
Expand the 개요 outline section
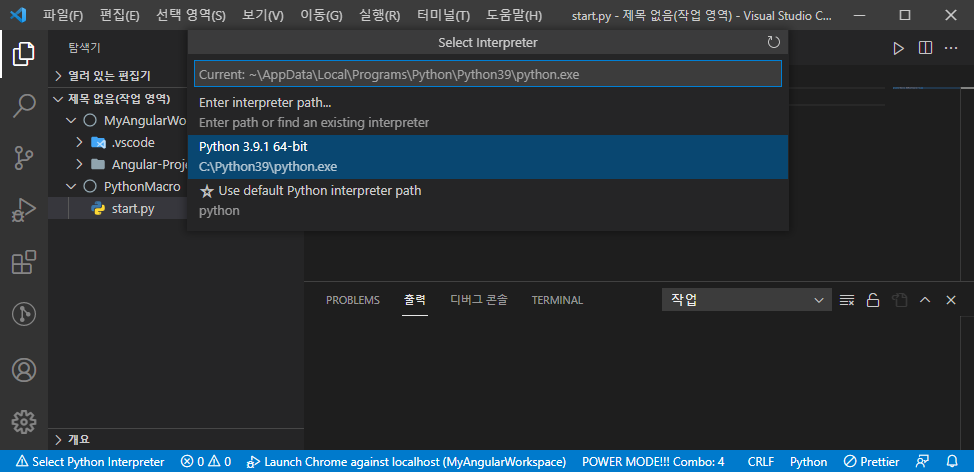tap(176, 440)
